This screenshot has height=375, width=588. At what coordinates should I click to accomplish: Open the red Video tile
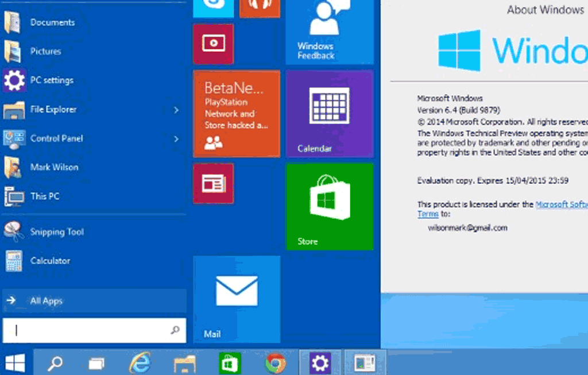pyautogui.click(x=214, y=44)
